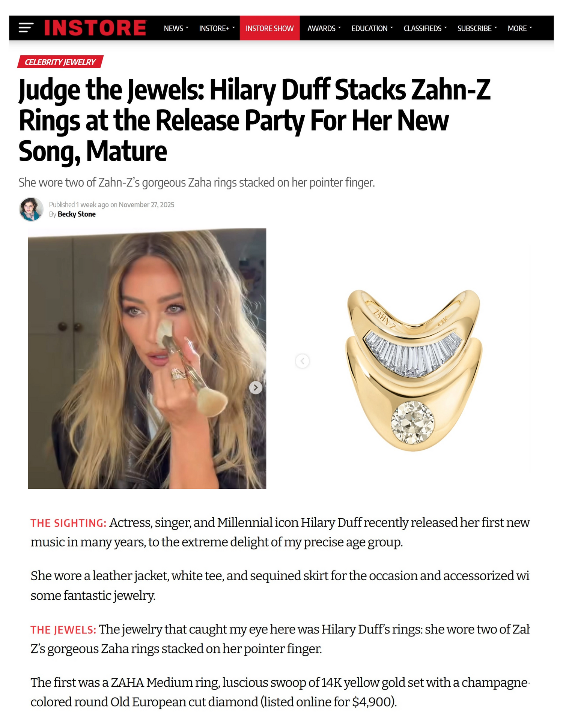Screen dimensions: 563x728
Task: Click the published date November 27, 2025
Action: click(x=146, y=204)
